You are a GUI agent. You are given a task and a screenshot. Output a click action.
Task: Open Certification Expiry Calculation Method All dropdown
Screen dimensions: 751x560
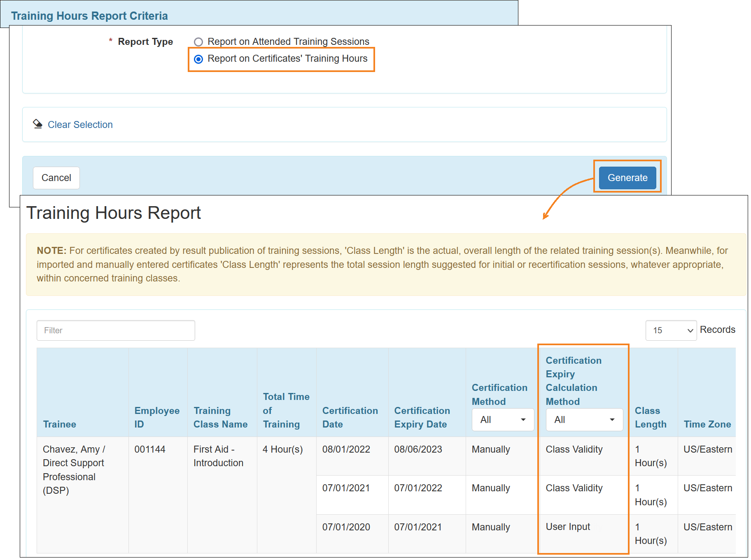(584, 420)
